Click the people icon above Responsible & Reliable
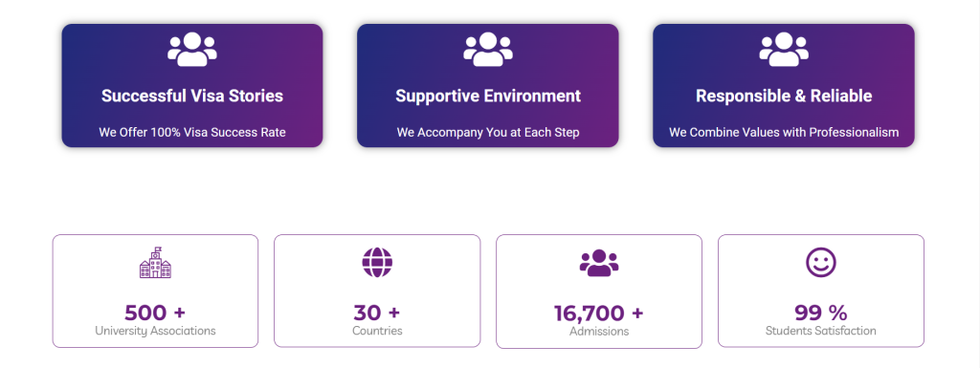 784,50
